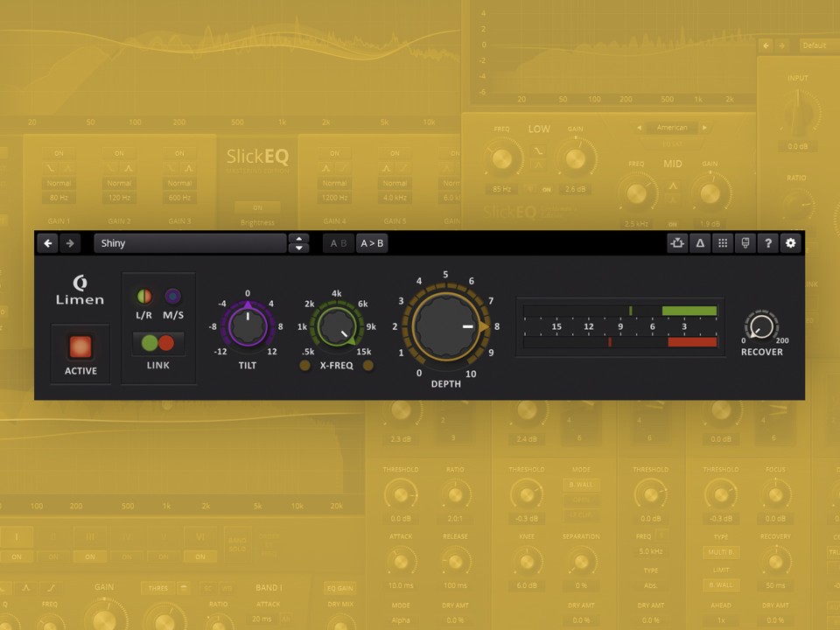Click the toolbar icon left of help

point(745,243)
